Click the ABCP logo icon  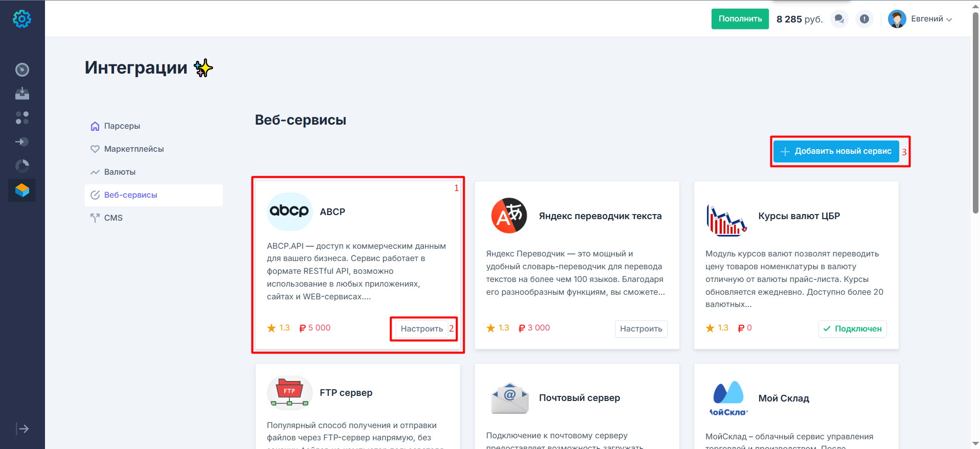tap(289, 211)
